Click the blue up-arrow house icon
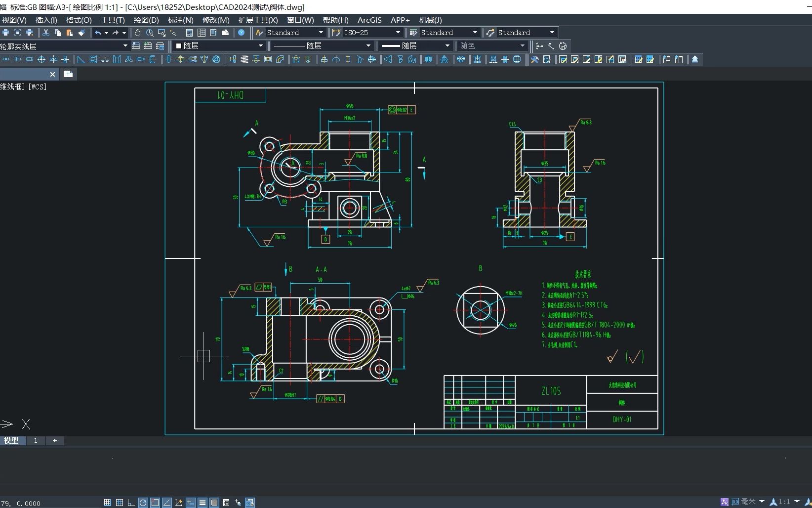The width and height of the screenshot is (812, 508). tap(695, 59)
